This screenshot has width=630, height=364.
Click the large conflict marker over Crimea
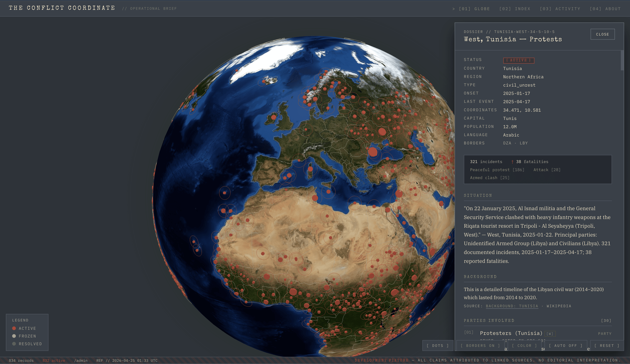point(372,152)
